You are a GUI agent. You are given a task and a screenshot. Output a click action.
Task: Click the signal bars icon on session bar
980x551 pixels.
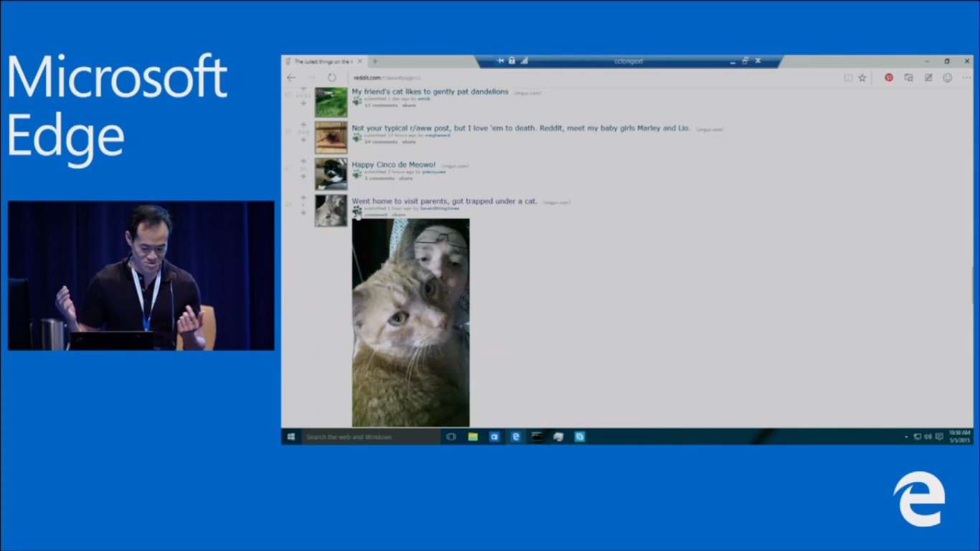point(524,61)
